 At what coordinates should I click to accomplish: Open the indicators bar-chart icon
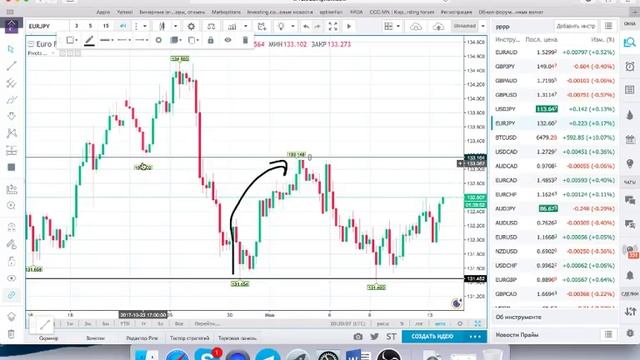pyautogui.click(x=232, y=27)
